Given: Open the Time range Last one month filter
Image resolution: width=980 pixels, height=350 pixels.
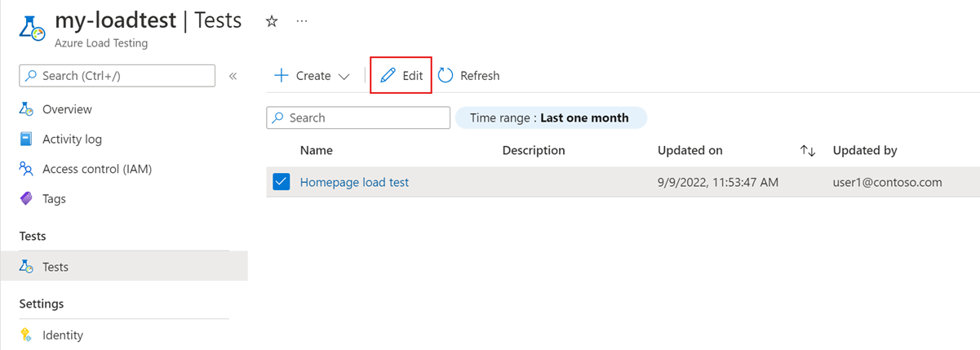Looking at the screenshot, I should pos(550,117).
